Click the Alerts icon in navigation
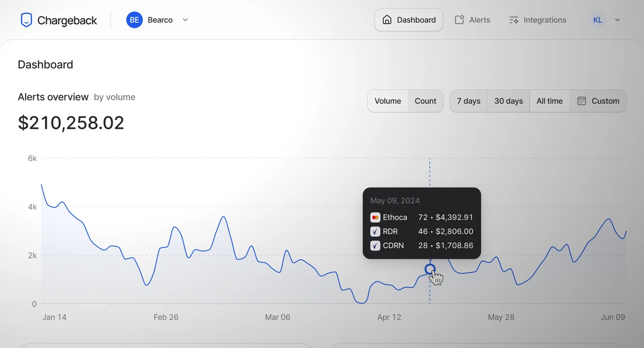Screen dimensions: 644x348 (459, 20)
